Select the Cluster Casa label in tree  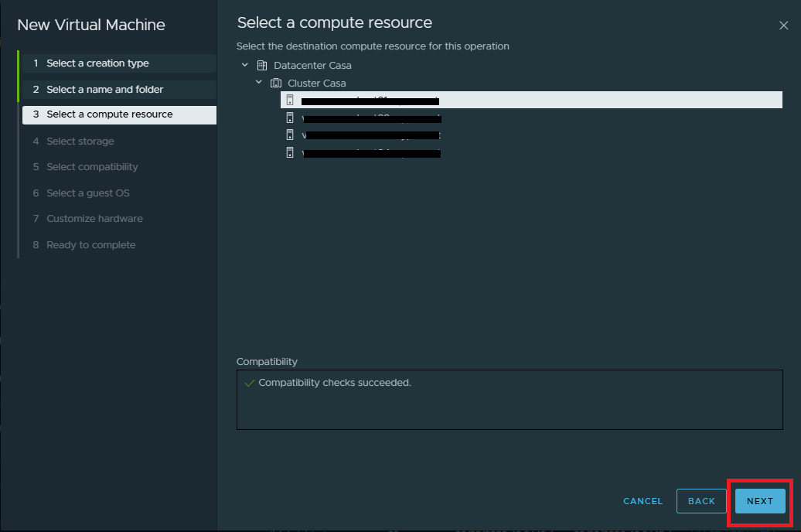click(316, 83)
